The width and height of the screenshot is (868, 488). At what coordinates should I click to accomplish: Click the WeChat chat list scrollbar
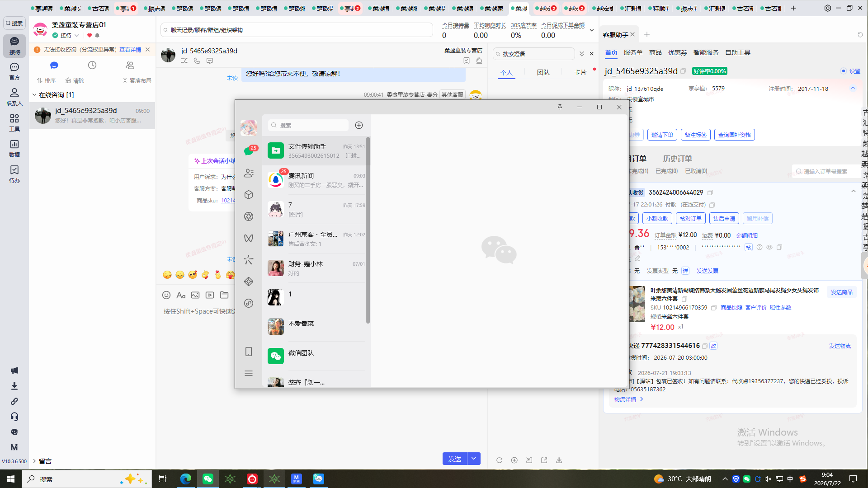368,230
